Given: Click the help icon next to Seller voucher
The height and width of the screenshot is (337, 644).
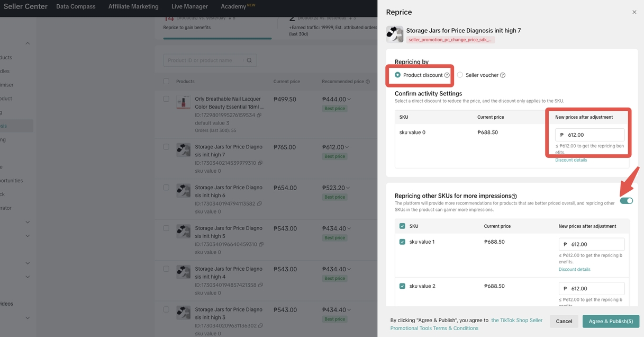Looking at the screenshot, I should (503, 75).
